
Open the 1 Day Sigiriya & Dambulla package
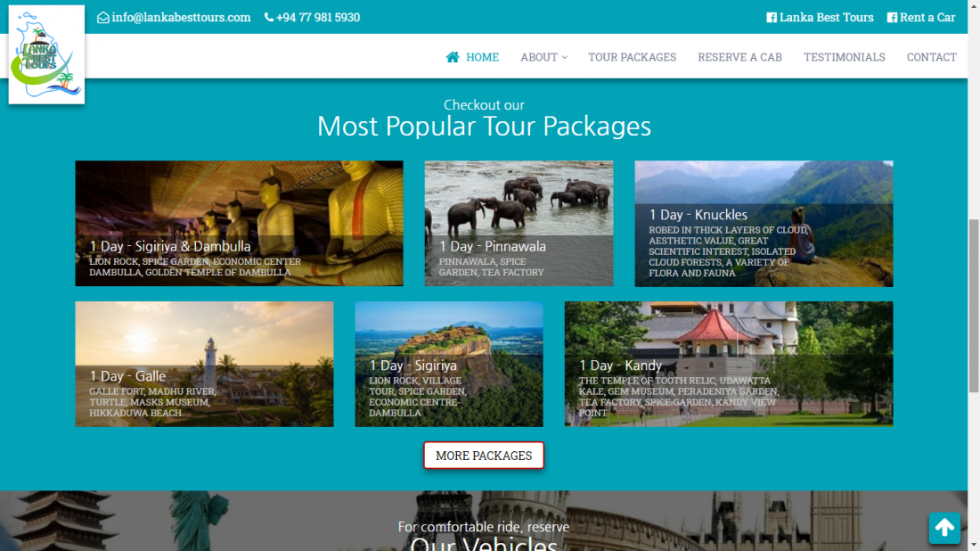point(239,223)
